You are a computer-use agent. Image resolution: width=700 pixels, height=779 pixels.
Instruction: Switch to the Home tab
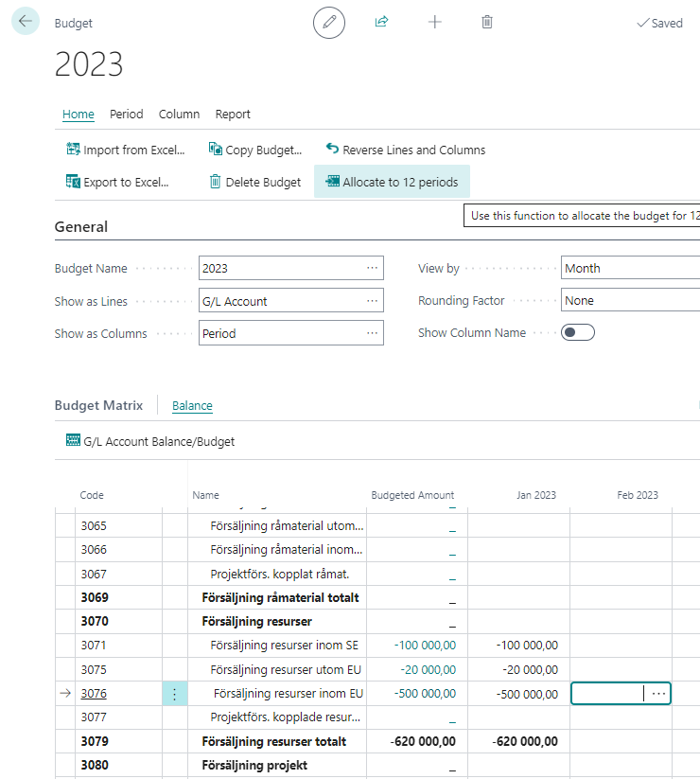[x=78, y=115]
